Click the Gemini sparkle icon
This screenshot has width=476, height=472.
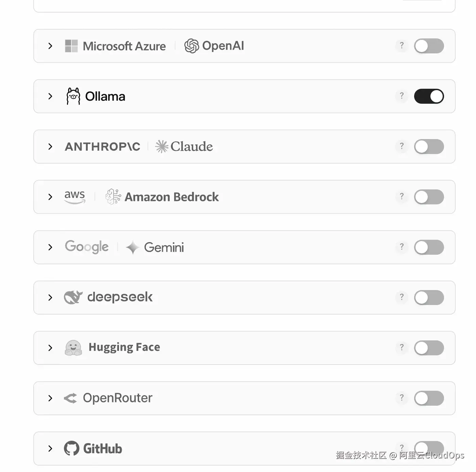(132, 247)
